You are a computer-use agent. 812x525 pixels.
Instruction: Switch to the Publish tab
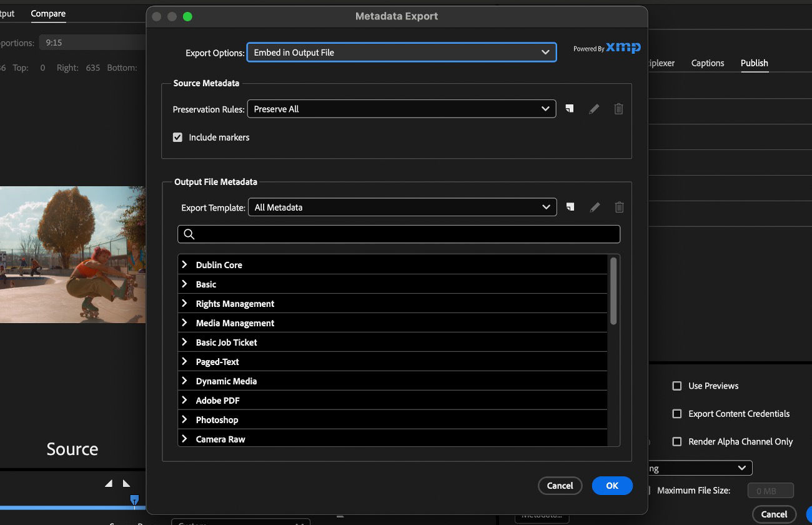754,63
